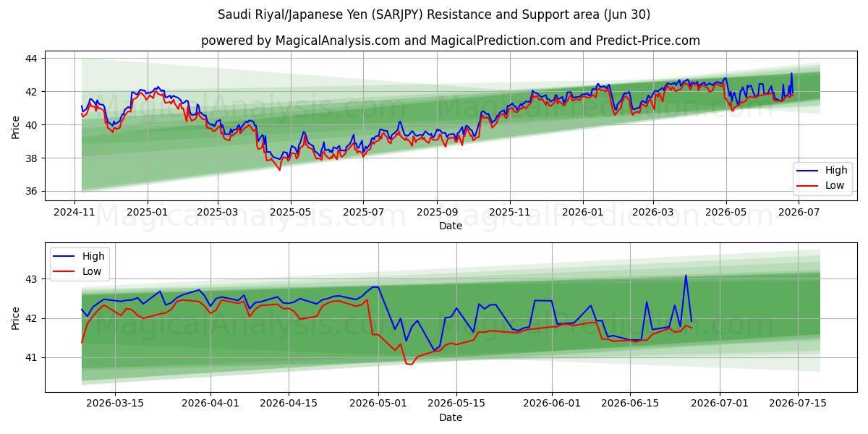Click the 2025-01 tick label
Image resolution: width=868 pixels, height=434 pixels.
148,211
